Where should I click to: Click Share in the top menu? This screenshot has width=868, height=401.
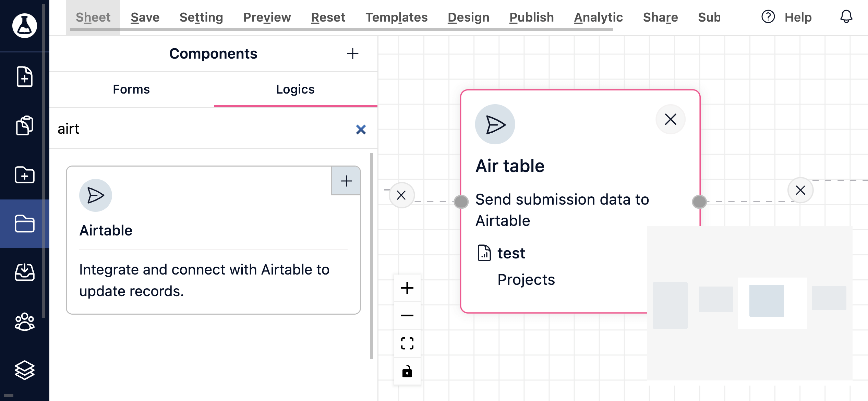click(661, 17)
